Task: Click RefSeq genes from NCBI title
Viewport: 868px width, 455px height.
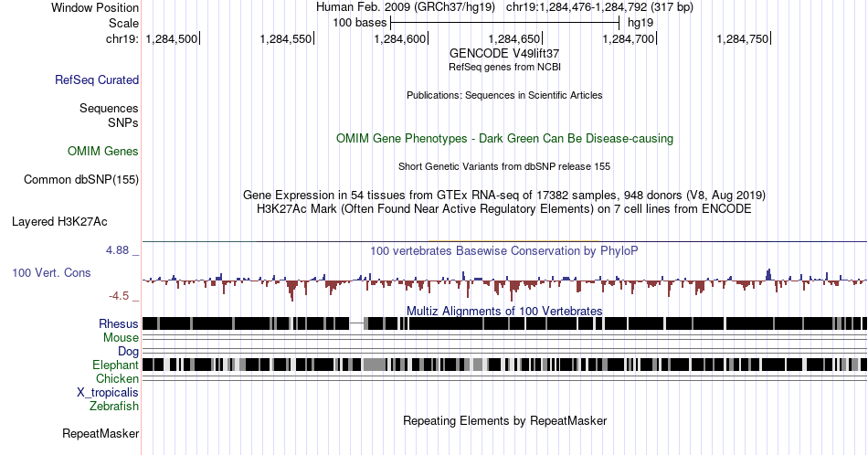Action: pos(504,67)
